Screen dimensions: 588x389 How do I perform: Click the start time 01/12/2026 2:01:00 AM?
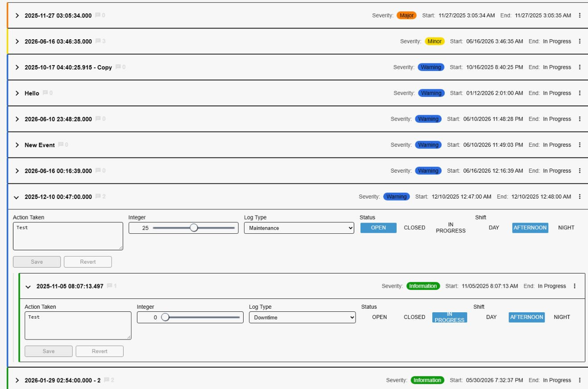point(494,93)
